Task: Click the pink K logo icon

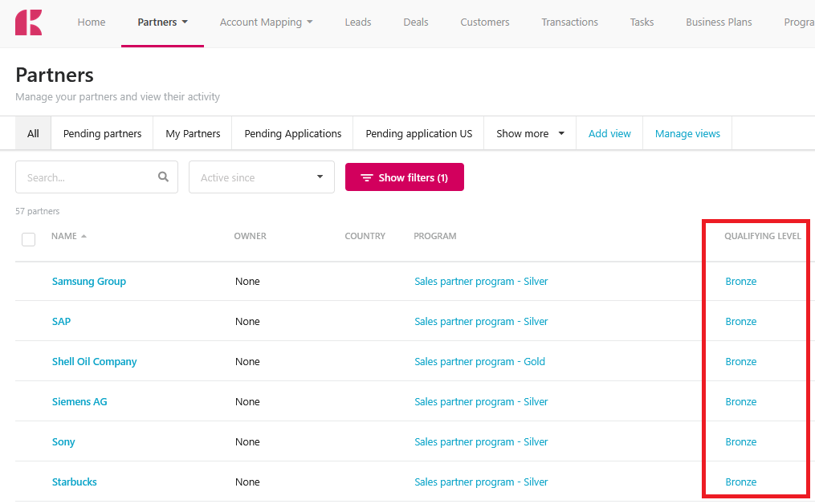Action: pyautogui.click(x=29, y=22)
